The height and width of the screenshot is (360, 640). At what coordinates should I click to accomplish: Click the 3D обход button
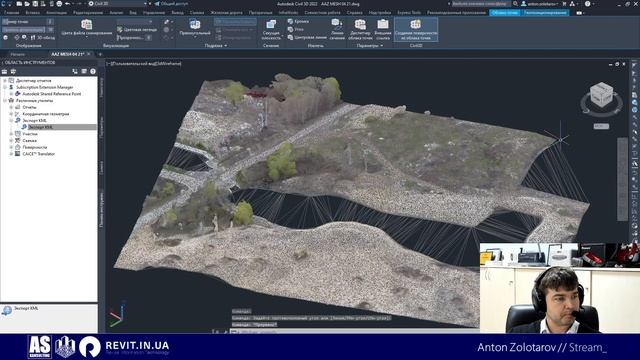coord(43,38)
